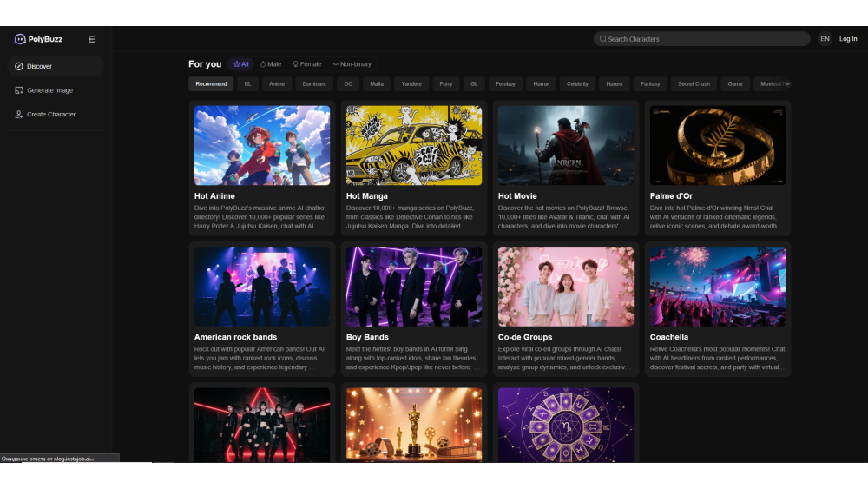Screen dimensions: 868x489
Task: Select the BL category tab
Action: [x=247, y=84]
